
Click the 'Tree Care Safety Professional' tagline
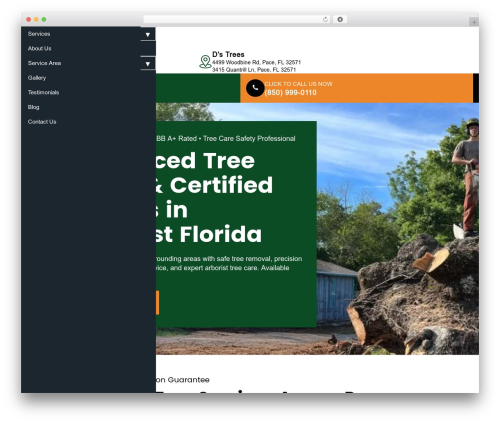[x=249, y=139]
